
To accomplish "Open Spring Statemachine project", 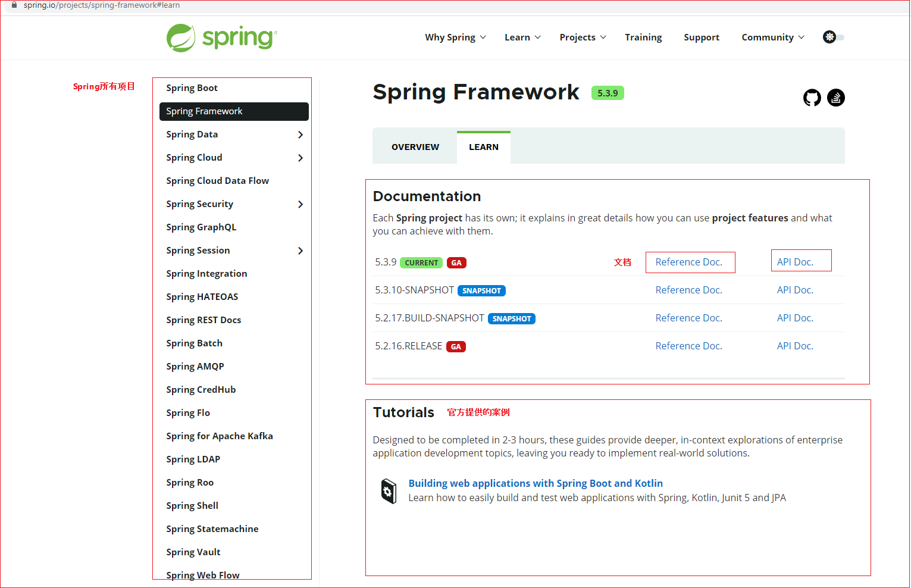I will (212, 529).
